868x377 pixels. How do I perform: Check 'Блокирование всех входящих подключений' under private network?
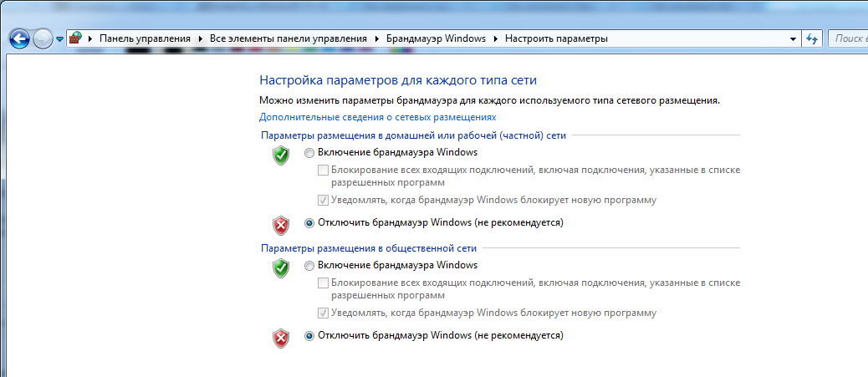coord(324,171)
